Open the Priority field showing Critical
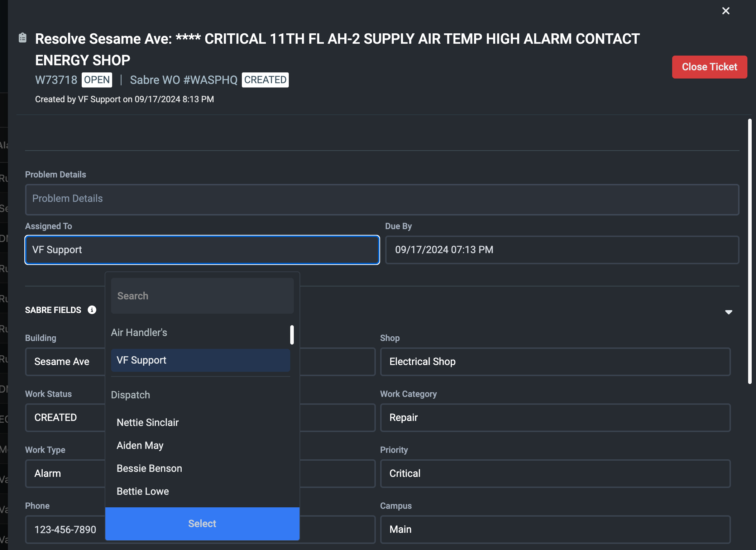The height and width of the screenshot is (550, 756). [x=555, y=473]
